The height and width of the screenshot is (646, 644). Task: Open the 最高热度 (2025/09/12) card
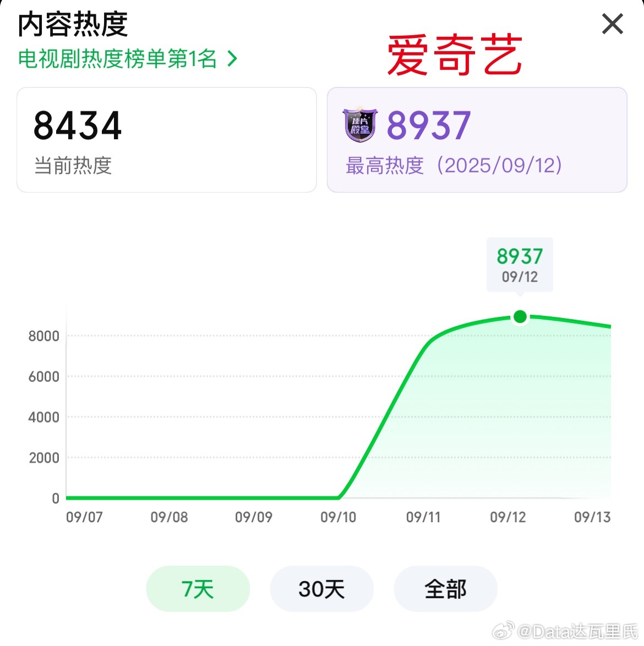pyautogui.click(x=477, y=140)
